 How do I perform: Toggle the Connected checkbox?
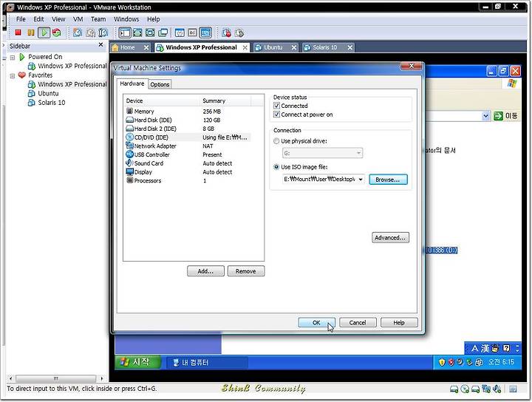[276, 106]
